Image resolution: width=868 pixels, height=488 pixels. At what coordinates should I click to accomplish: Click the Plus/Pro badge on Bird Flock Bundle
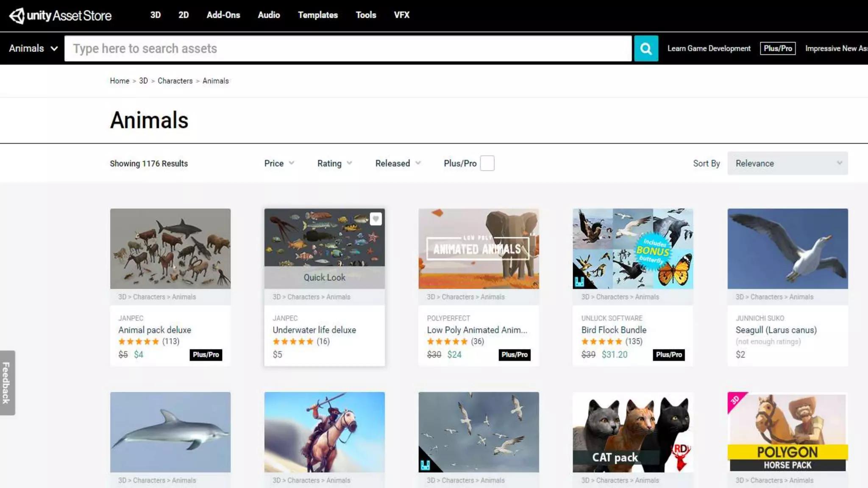click(668, 355)
